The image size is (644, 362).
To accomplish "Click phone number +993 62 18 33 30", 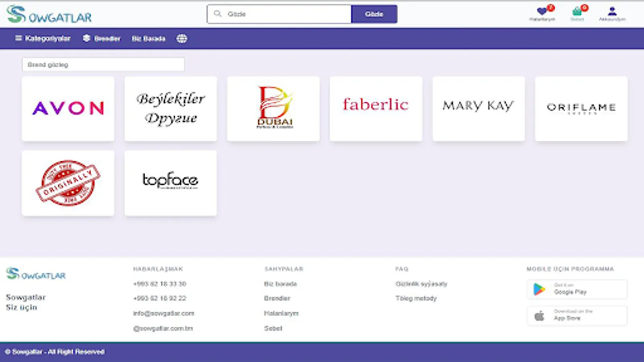I will click(x=160, y=284).
